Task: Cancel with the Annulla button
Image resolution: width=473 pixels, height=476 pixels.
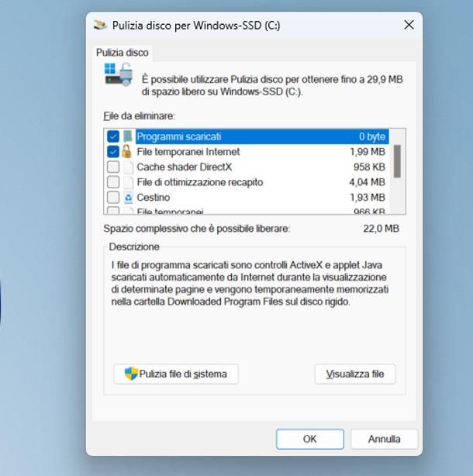Action: point(384,439)
